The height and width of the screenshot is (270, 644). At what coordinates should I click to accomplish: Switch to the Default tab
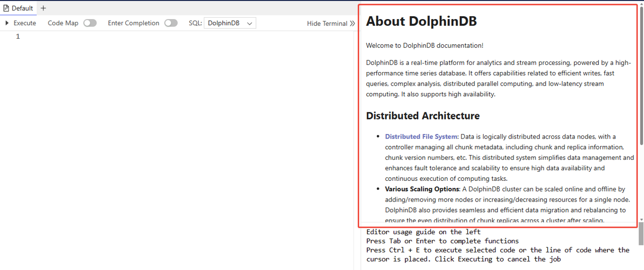(22, 8)
